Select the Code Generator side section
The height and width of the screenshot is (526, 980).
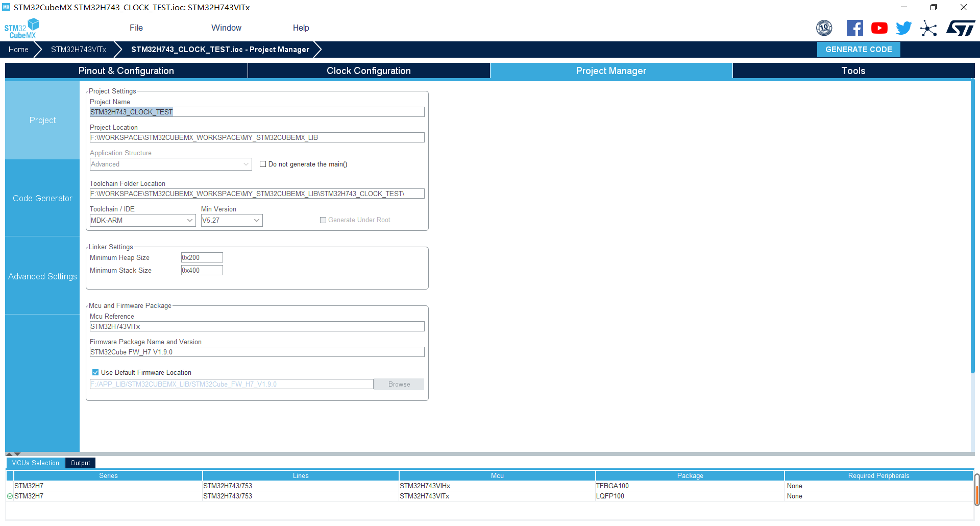[x=42, y=198]
